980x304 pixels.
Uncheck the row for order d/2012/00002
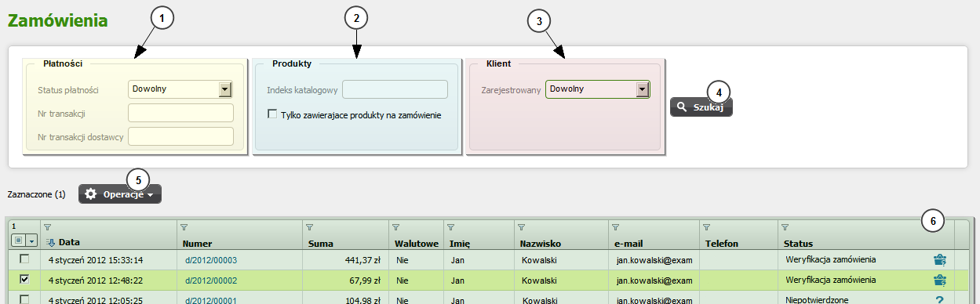point(24,279)
